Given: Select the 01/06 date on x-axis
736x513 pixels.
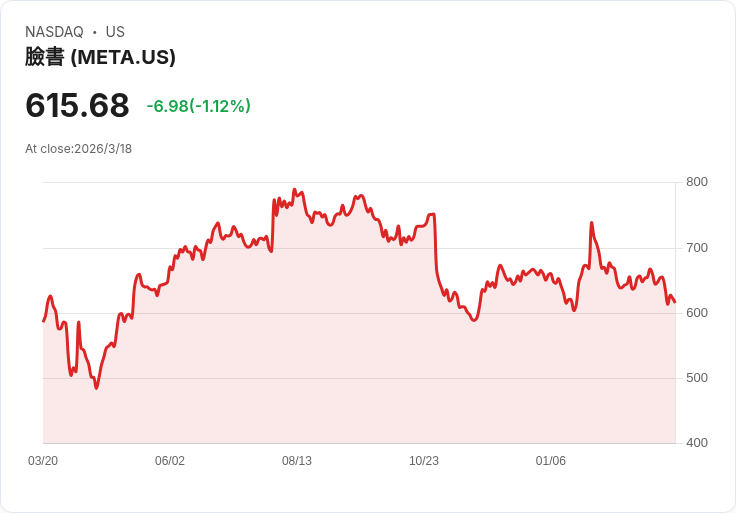Looking at the screenshot, I should tap(551, 461).
